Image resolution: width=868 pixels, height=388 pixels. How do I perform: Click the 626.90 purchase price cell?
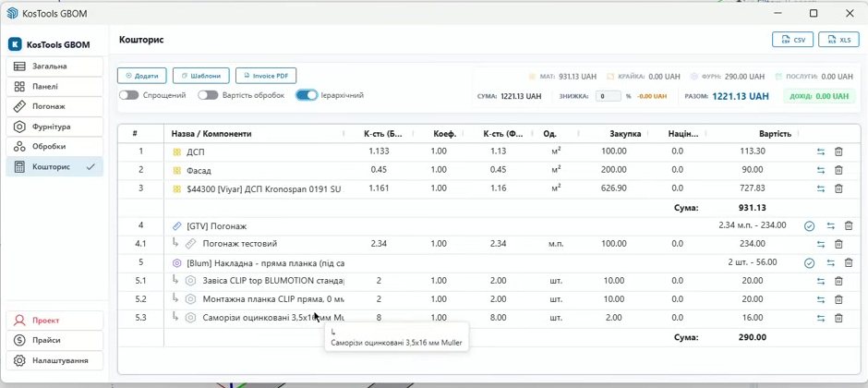point(614,188)
